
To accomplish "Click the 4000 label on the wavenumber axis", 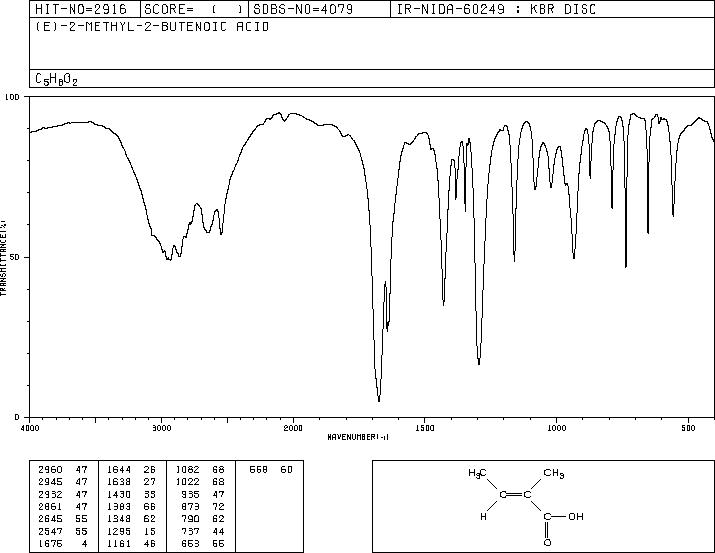I will tap(30, 428).
